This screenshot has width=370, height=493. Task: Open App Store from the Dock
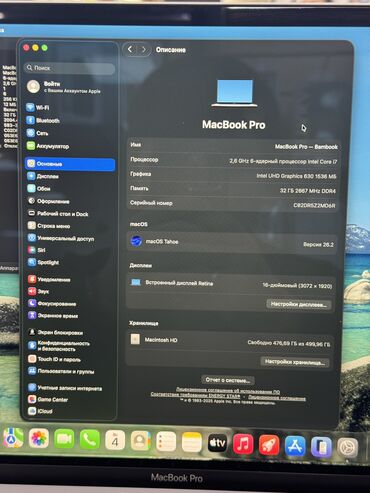pyautogui.click(x=295, y=446)
